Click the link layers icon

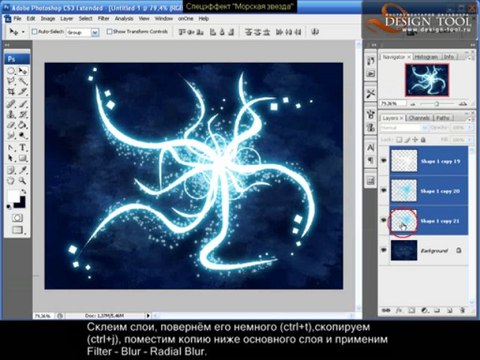[x=386, y=310]
